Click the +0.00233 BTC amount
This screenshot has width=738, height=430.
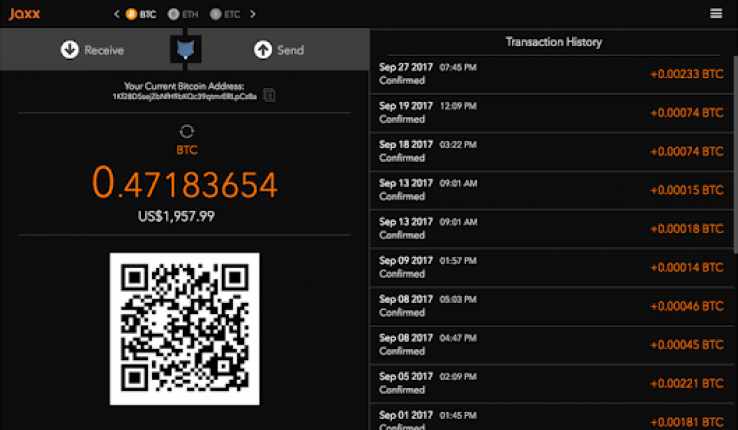(687, 74)
